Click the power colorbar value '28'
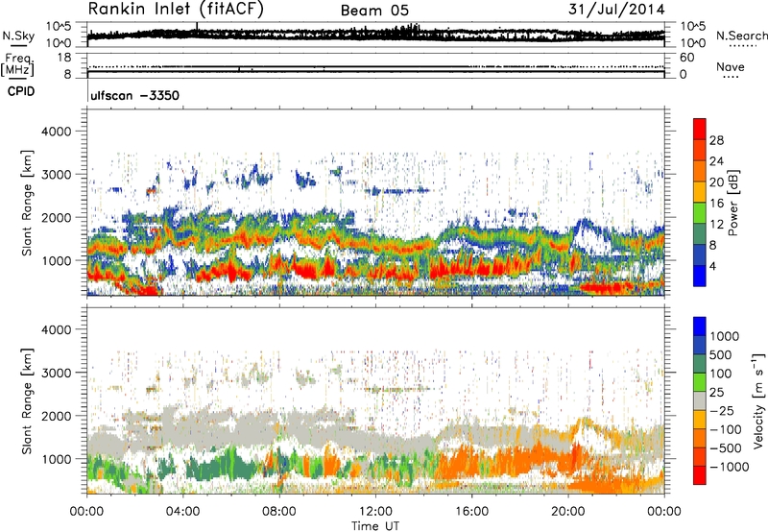The width and height of the screenshot is (768, 532). 716,140
